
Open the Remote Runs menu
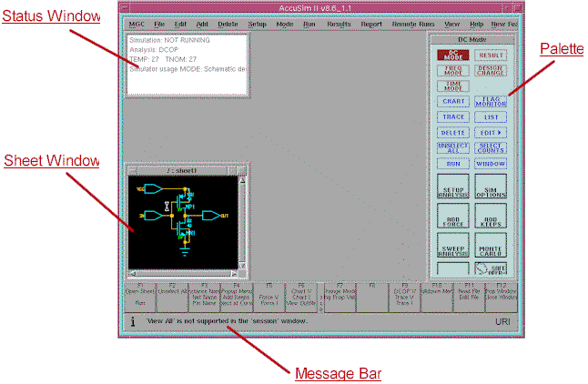coord(413,24)
